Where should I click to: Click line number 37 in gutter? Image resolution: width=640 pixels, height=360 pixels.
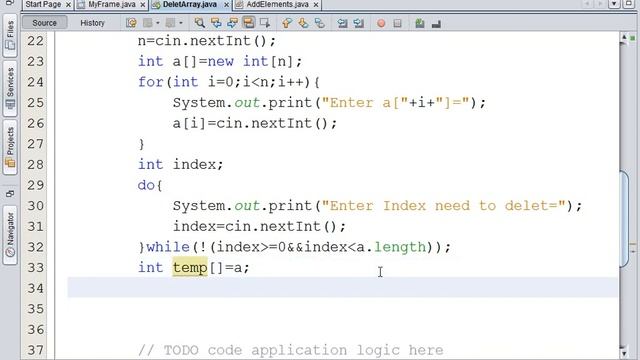[x=36, y=350]
